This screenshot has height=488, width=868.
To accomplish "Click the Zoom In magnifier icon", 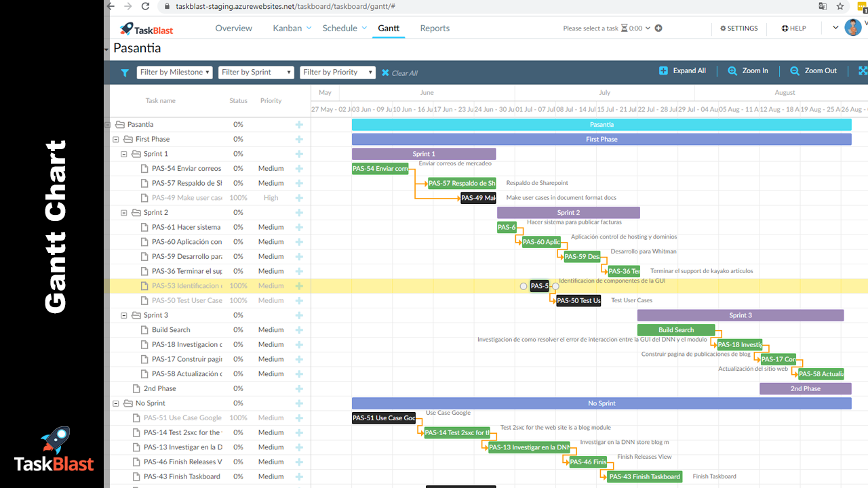I will pyautogui.click(x=732, y=70).
